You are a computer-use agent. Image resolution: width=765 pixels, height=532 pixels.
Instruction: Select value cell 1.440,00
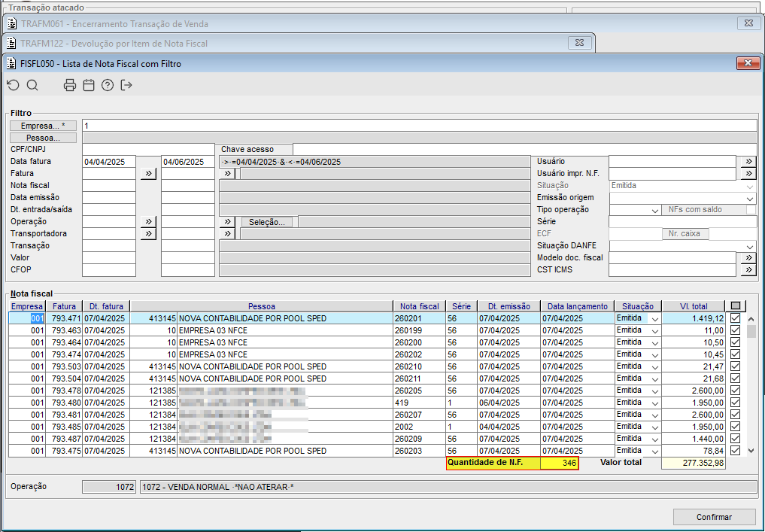[x=694, y=439]
